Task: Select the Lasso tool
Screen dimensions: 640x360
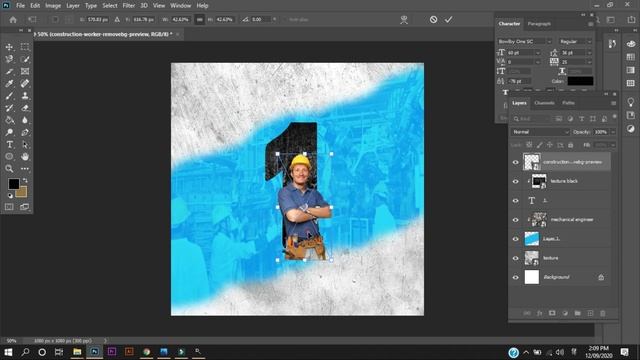Action: (x=9, y=59)
